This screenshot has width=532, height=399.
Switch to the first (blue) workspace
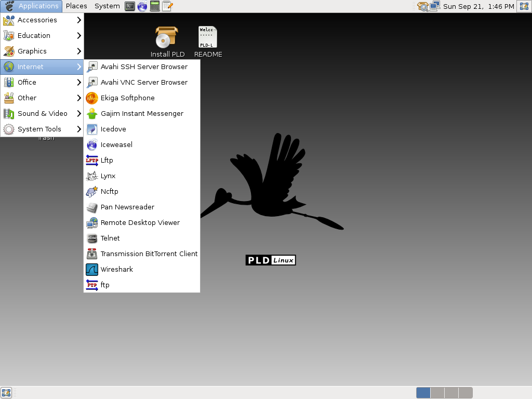pos(423,393)
